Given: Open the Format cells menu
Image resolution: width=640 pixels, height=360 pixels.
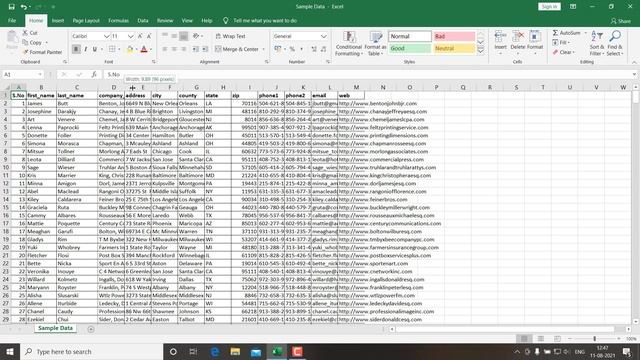Looking at the screenshot, I should 535,43.
